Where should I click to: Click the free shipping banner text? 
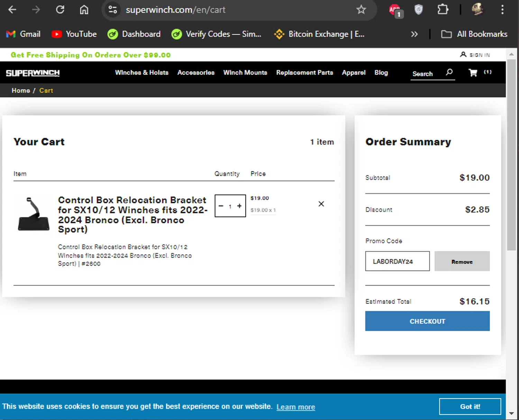(91, 55)
